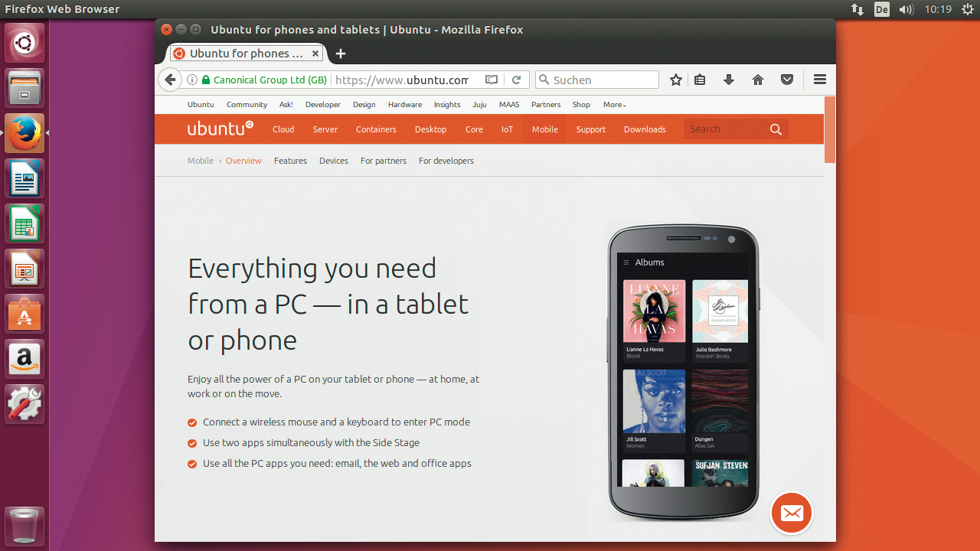Follow the For developers link
Viewport: 980px width, 551px height.
tap(446, 161)
